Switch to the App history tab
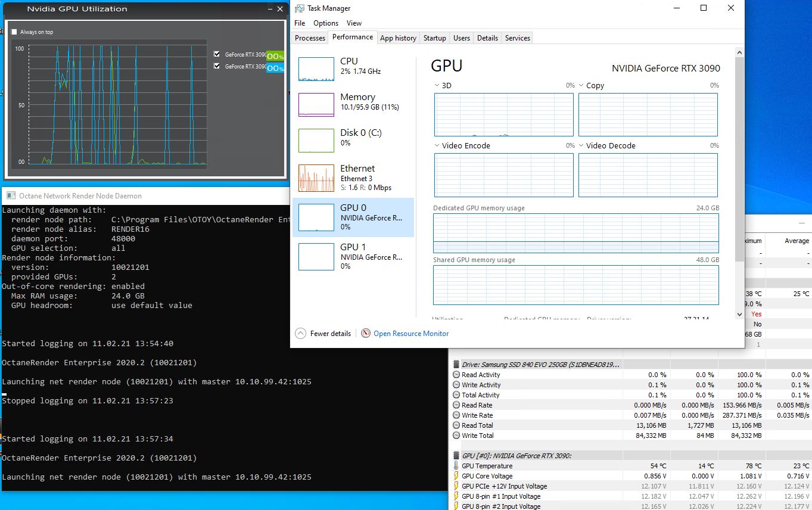 (398, 38)
